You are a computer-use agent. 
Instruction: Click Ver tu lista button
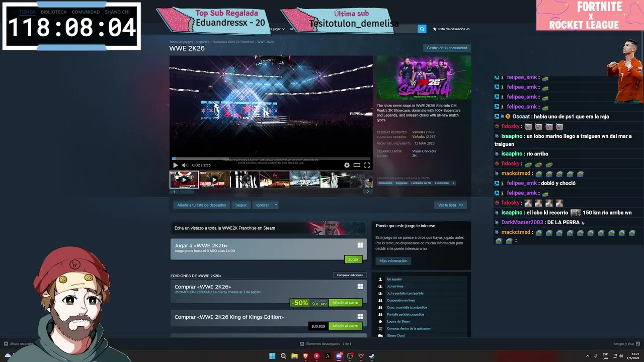pos(450,205)
